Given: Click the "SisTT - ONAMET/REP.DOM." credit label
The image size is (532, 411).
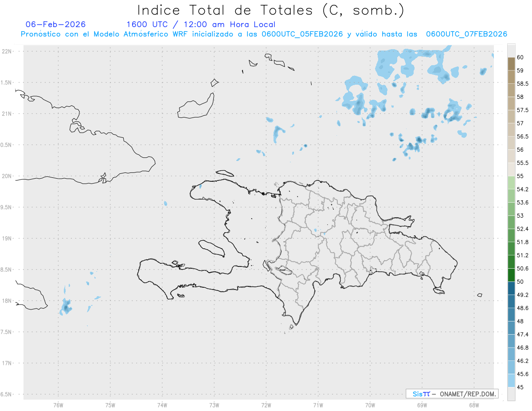Looking at the screenshot, I should (x=452, y=394).
